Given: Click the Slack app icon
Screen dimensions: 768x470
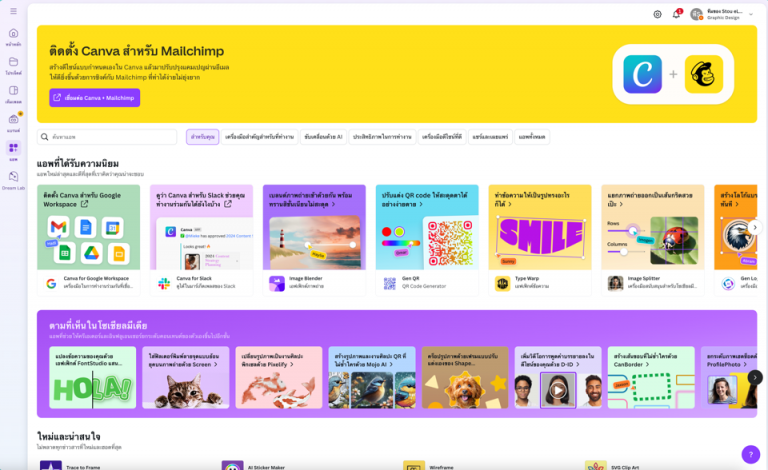Looking at the screenshot, I should (164, 283).
